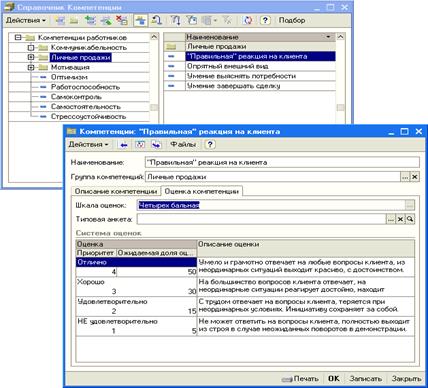Open help in the competency dialog toolbar
This screenshot has height=388, width=428.
pos(210,145)
